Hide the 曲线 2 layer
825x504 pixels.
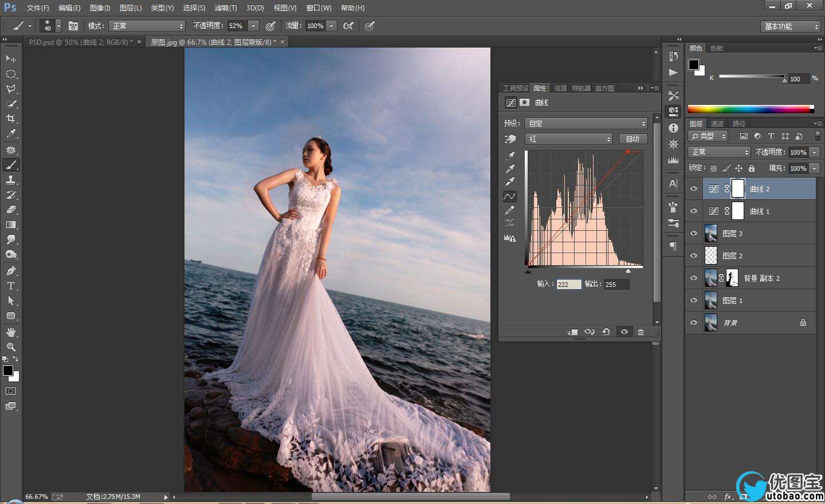(694, 189)
